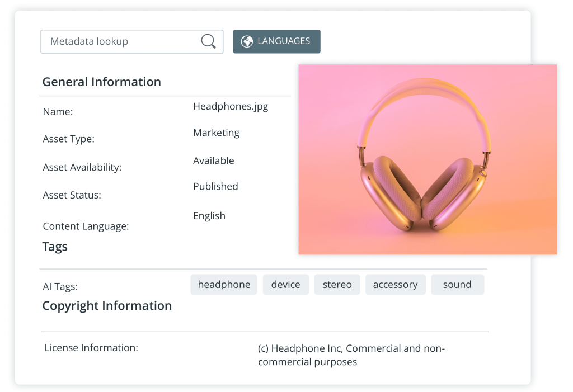Open the headphones preview image
The image size is (573, 392).
[x=428, y=159]
